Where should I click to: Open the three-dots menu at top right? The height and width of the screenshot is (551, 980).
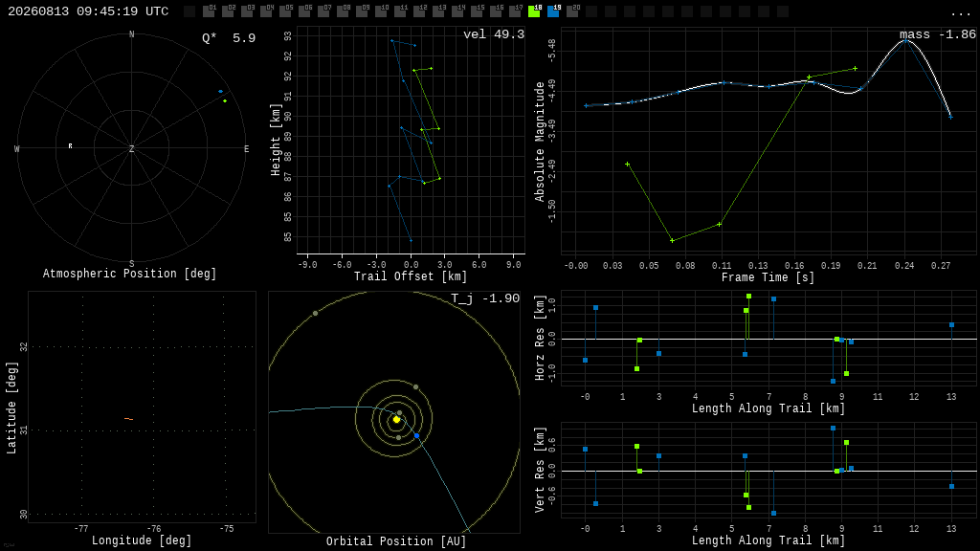(960, 12)
